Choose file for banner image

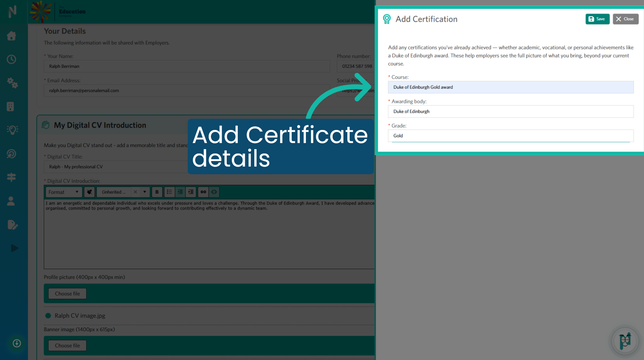[67, 346]
